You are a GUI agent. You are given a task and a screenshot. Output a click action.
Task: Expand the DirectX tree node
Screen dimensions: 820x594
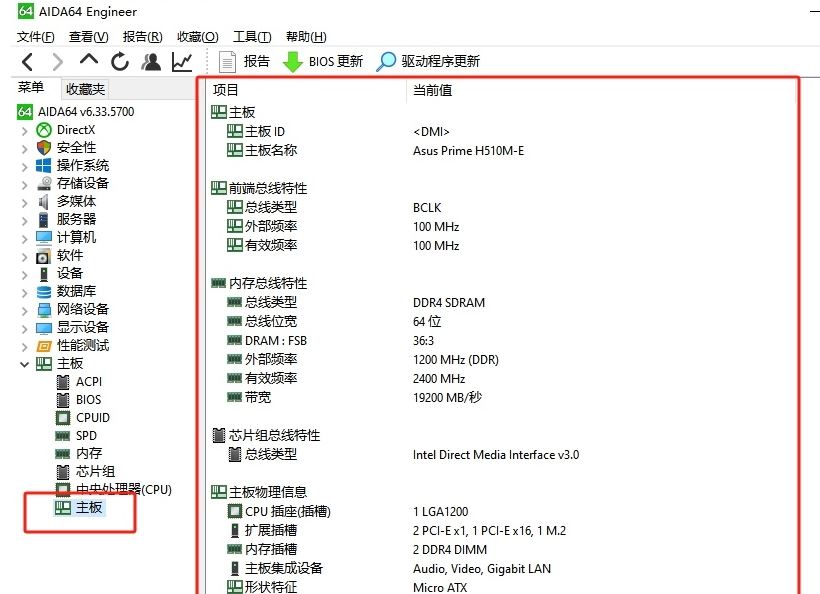24,130
